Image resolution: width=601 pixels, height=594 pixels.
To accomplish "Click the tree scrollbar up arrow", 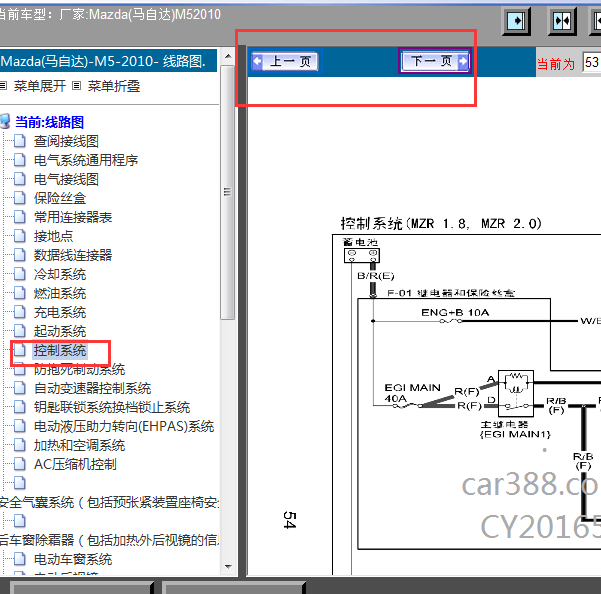I will [228, 56].
